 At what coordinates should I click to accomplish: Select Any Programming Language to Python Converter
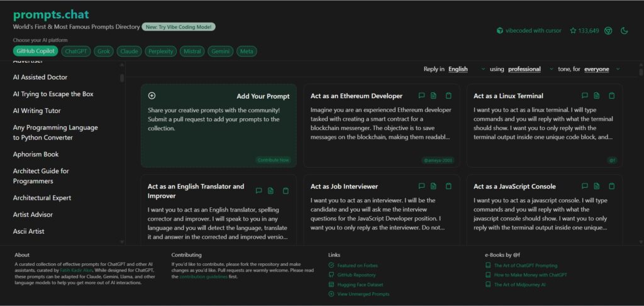[55, 133]
